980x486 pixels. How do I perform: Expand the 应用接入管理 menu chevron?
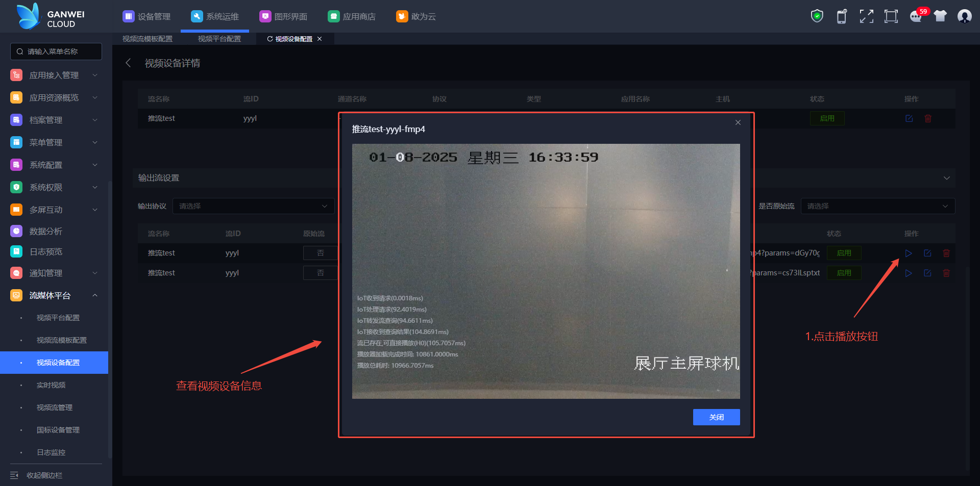95,75
